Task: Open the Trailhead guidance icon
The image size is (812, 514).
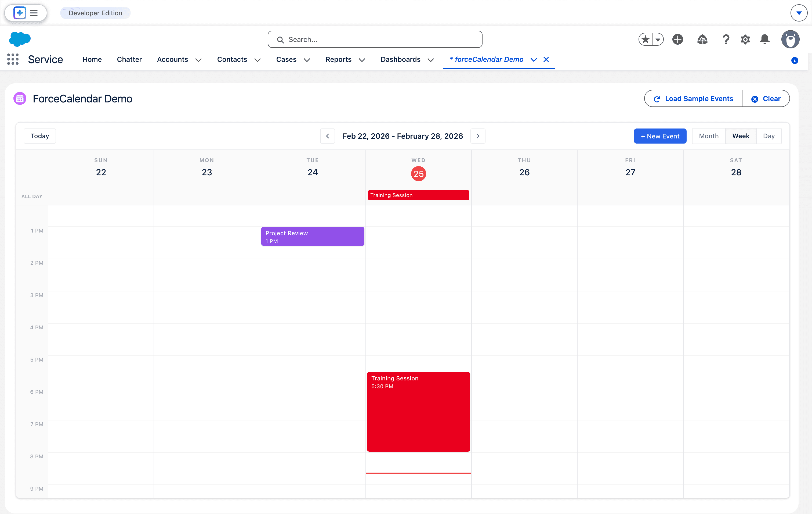Action: [702, 39]
